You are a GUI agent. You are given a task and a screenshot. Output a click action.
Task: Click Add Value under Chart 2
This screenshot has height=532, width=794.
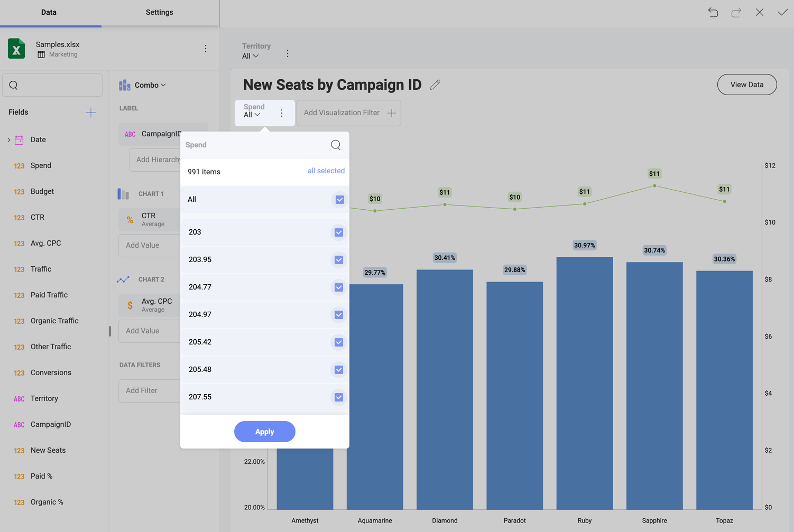150,331
